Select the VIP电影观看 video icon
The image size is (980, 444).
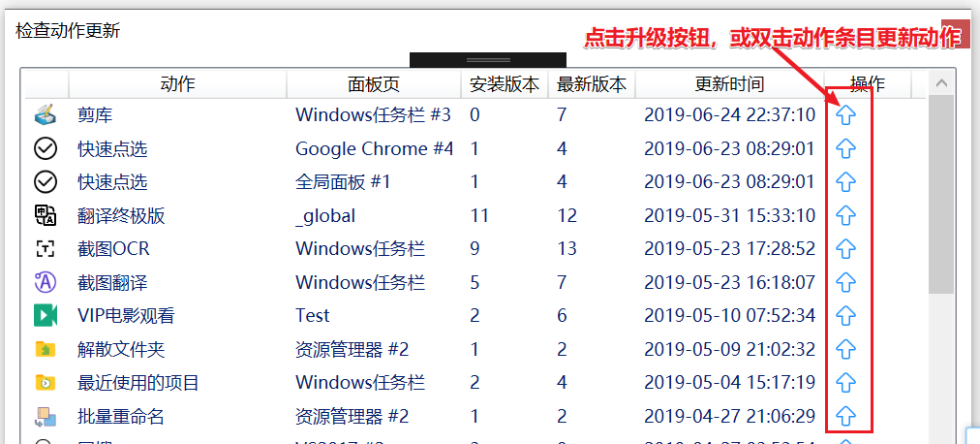click(x=45, y=315)
